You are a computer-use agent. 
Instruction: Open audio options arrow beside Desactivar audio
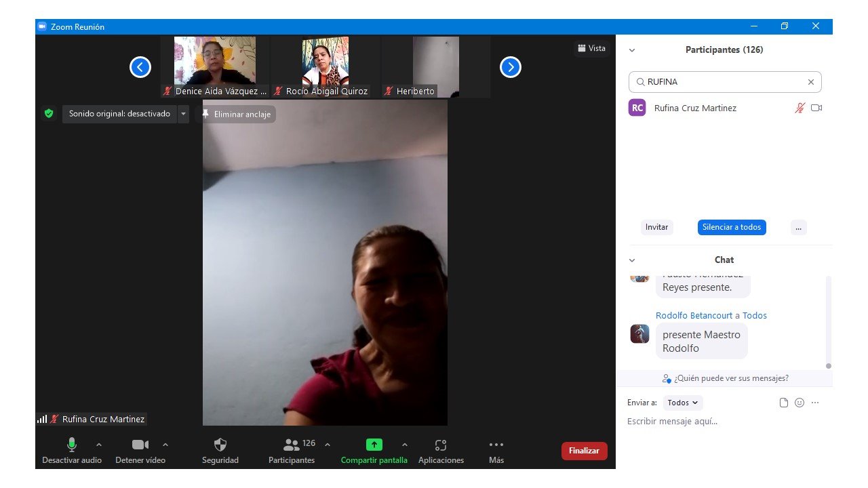(99, 445)
